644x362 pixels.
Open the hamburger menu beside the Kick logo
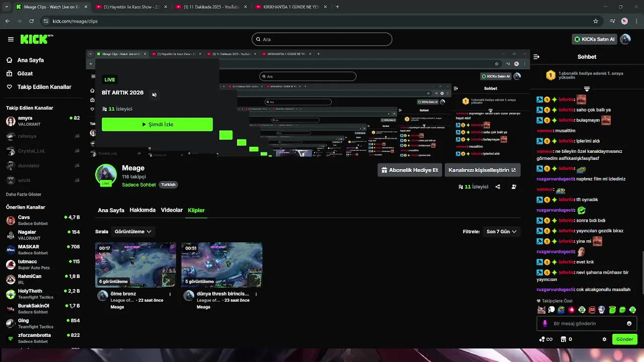11,39
